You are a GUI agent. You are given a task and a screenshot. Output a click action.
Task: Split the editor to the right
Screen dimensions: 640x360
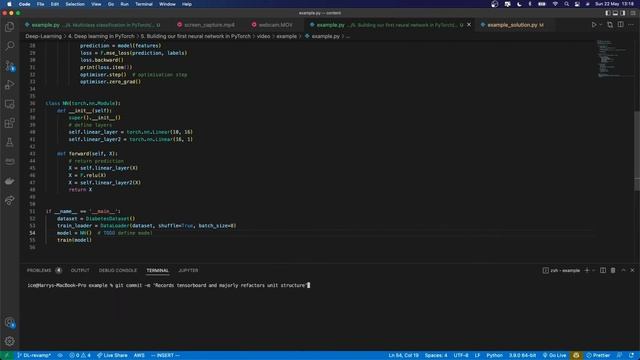tap(620, 25)
